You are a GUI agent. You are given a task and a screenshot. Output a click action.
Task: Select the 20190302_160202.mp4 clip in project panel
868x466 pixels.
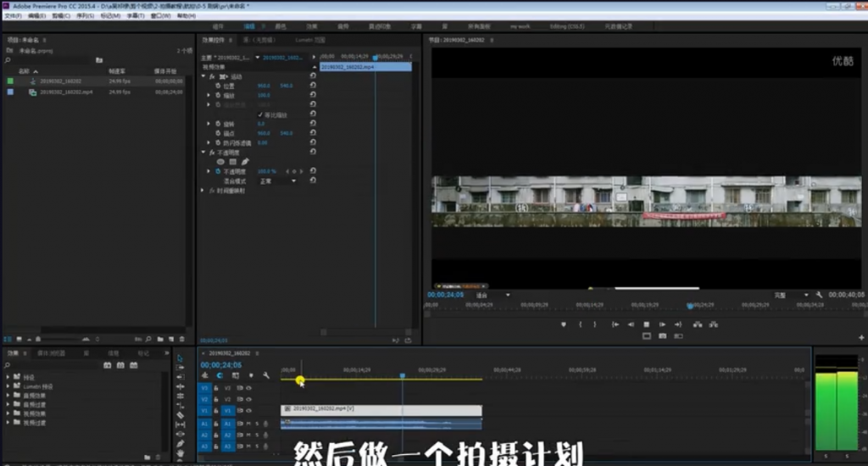click(x=66, y=92)
